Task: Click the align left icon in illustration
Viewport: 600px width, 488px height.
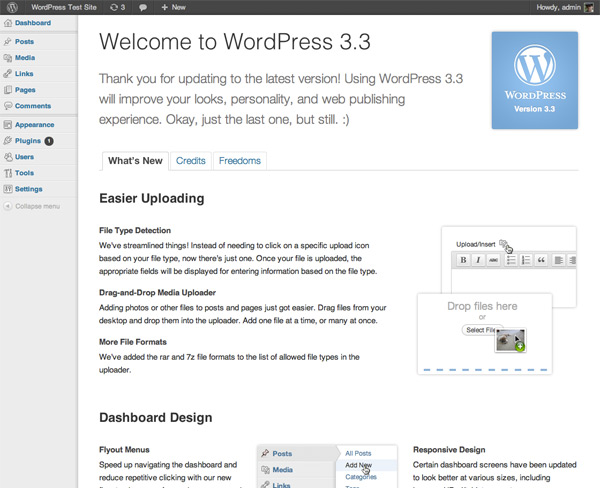Action: pos(559,260)
